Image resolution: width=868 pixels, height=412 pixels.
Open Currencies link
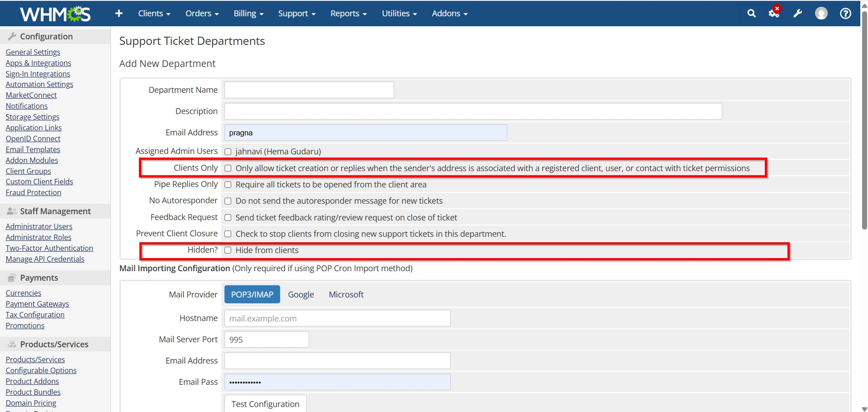(x=24, y=293)
